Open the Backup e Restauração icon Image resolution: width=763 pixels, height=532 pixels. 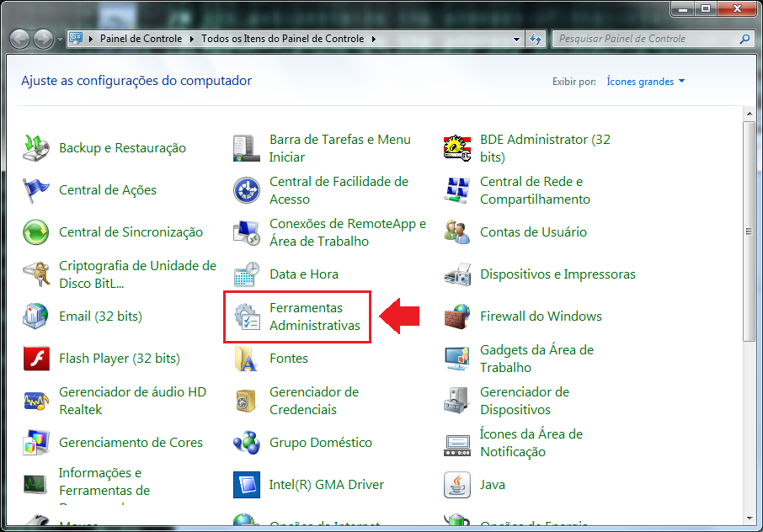[36, 148]
